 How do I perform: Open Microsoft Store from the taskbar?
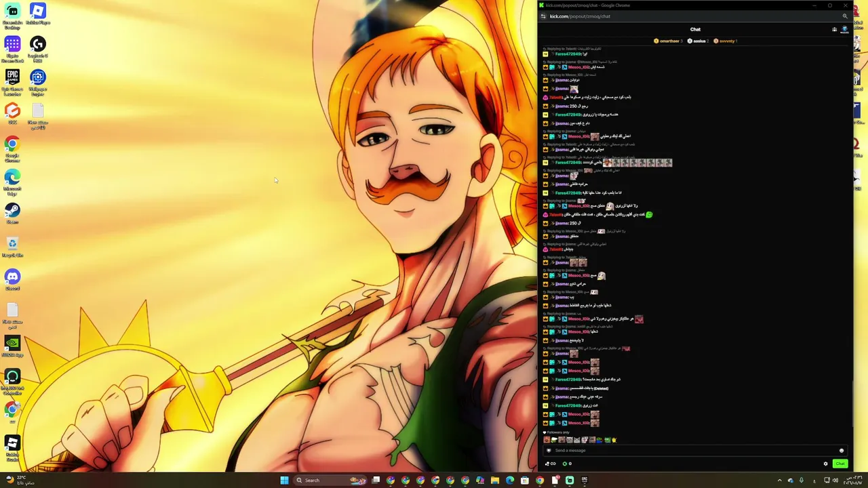pos(525,481)
